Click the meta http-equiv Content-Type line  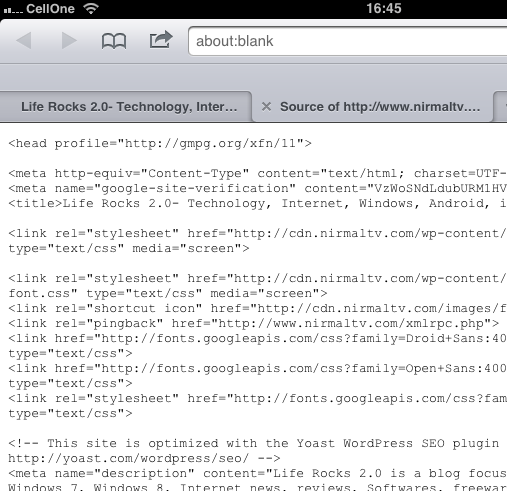257,174
